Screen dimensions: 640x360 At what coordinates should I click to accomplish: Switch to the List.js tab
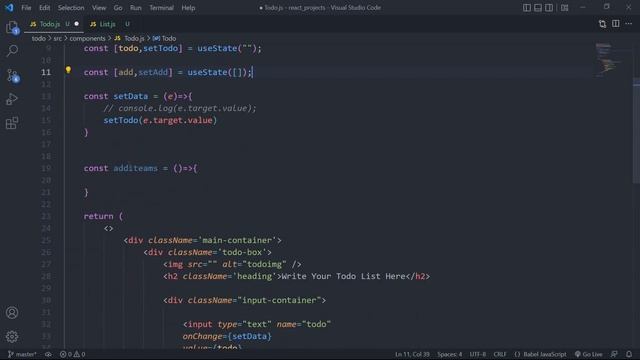pyautogui.click(x=107, y=24)
